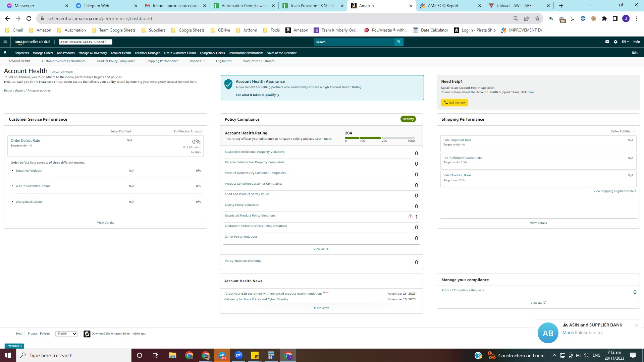
Task: Open the Calculator from the taskbar
Action: click(271, 355)
